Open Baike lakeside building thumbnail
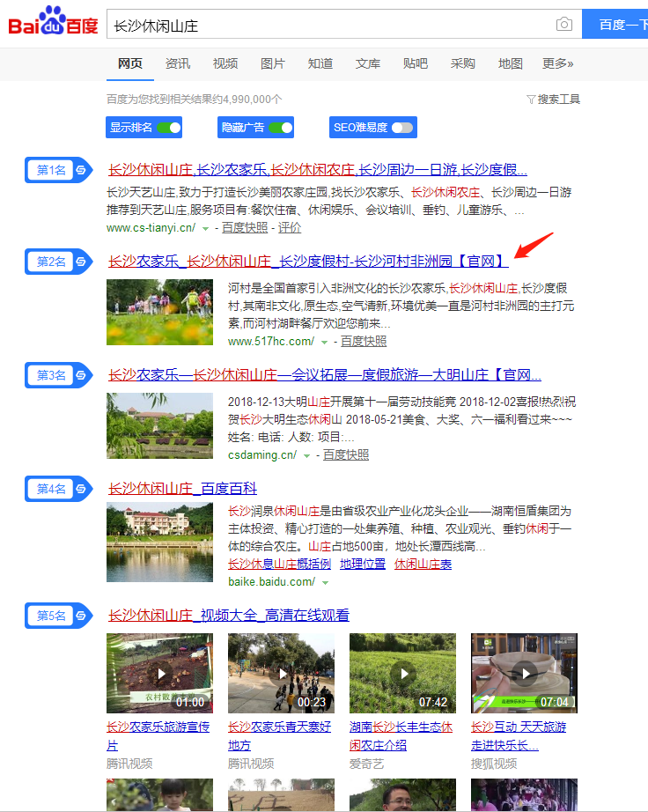 [x=159, y=543]
